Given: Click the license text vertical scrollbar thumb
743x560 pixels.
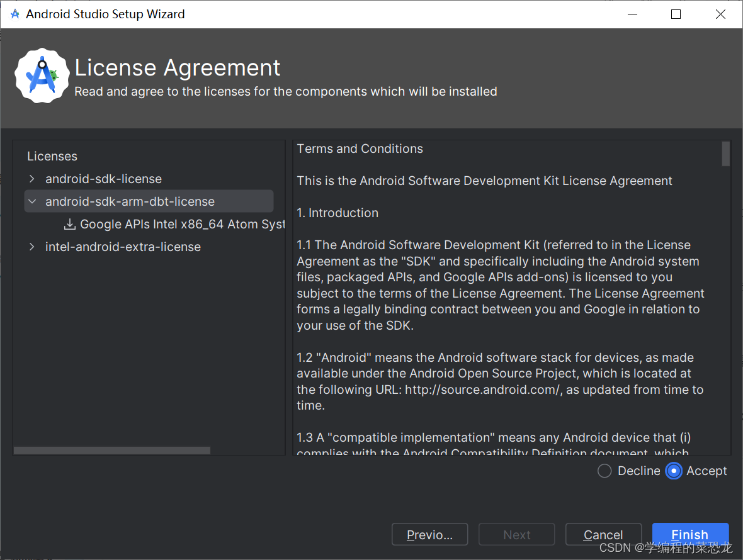Looking at the screenshot, I should 725,154.
